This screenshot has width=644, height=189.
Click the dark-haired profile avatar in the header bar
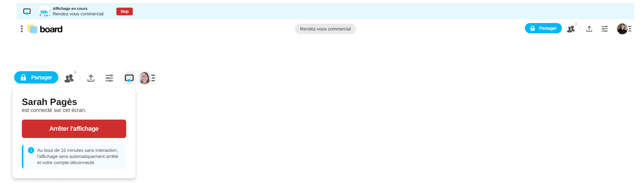(622, 29)
